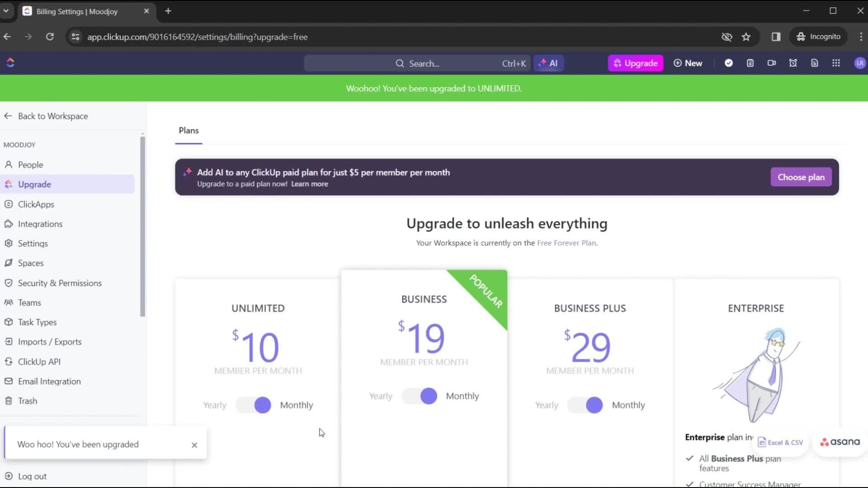
Task: Click the ClickUp logo icon
Action: tap(10, 63)
